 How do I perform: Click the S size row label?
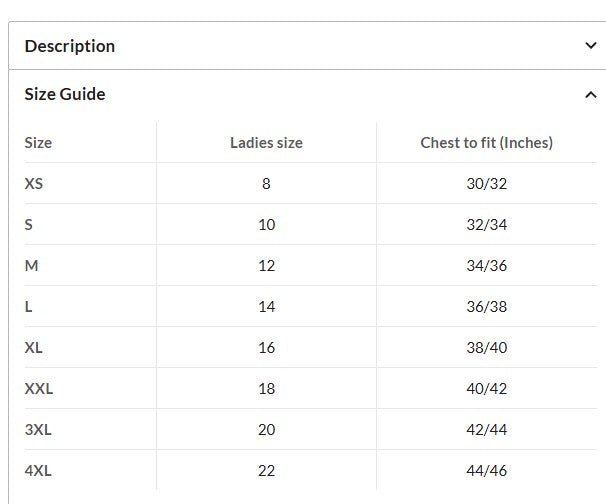pos(29,225)
